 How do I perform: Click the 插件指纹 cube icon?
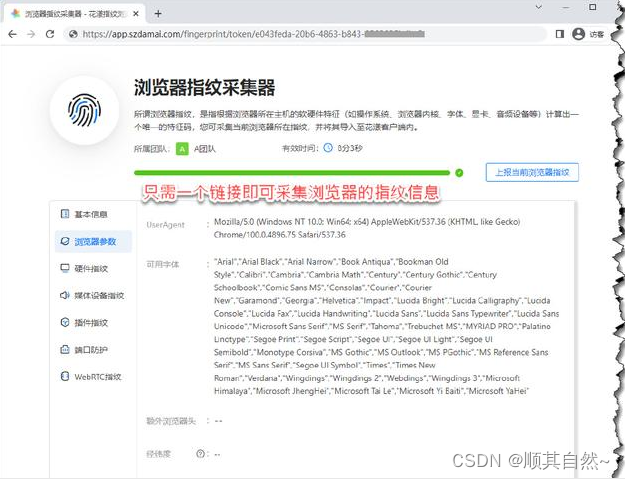(65, 322)
